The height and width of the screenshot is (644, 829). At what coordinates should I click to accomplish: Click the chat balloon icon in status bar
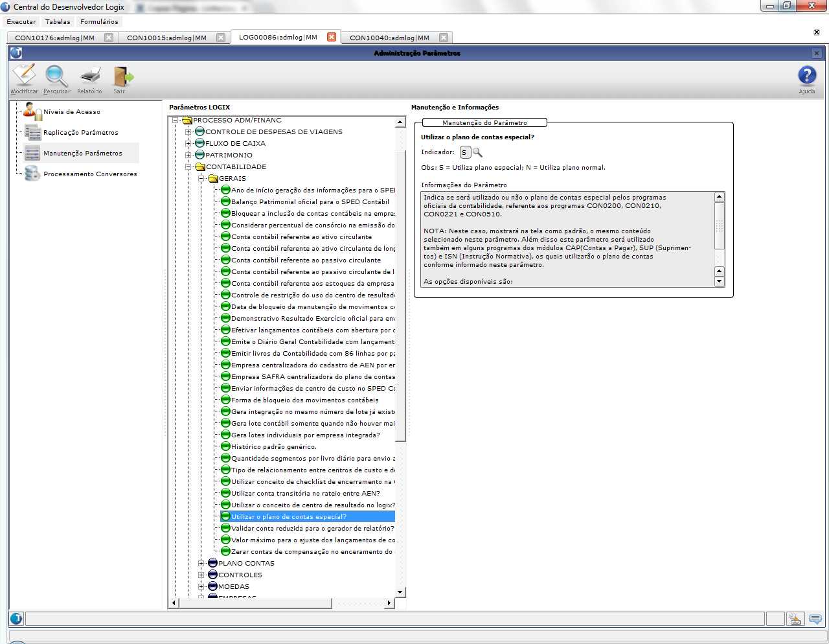815,619
